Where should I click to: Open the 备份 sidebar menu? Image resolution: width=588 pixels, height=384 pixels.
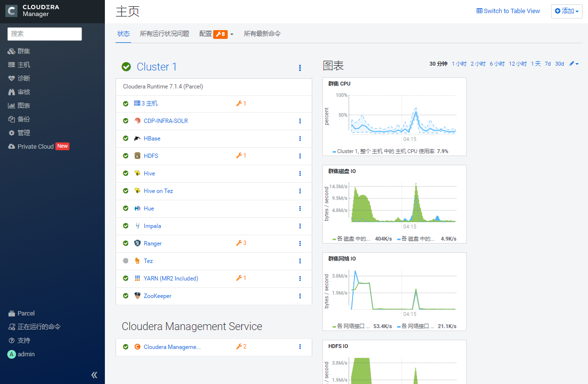(19, 119)
